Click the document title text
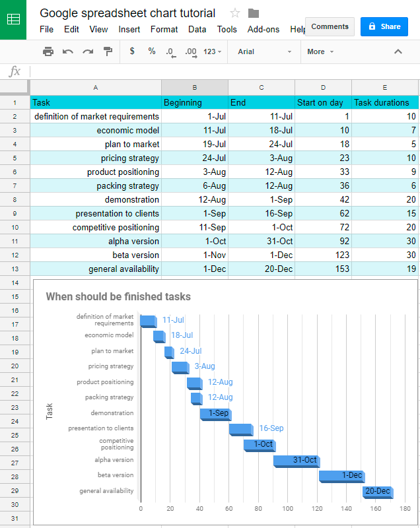 [x=127, y=13]
